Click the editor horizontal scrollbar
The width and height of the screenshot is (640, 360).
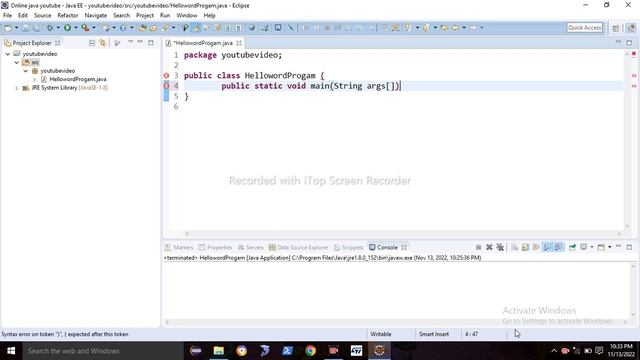click(403, 233)
